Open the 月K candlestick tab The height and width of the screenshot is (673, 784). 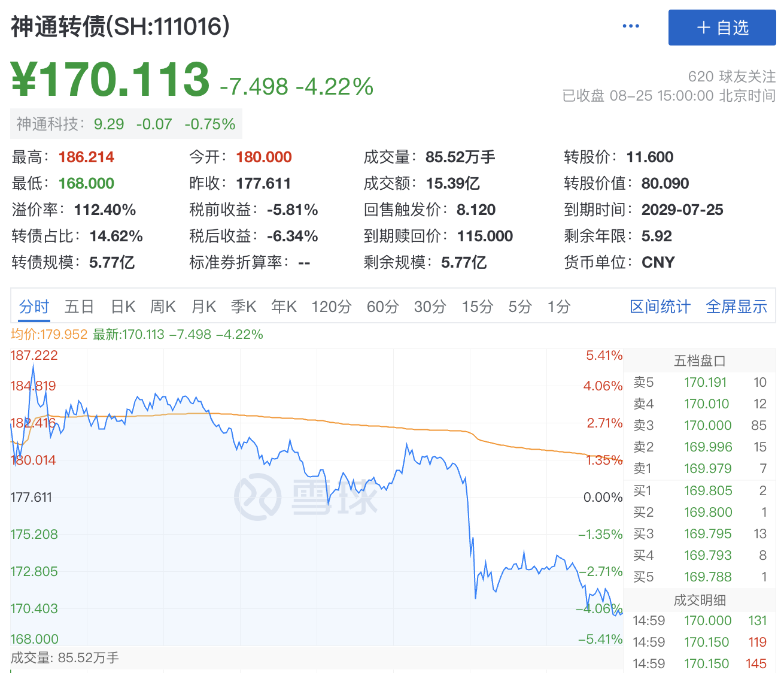(203, 307)
